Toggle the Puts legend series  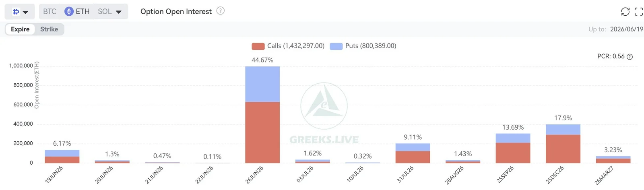[363, 46]
